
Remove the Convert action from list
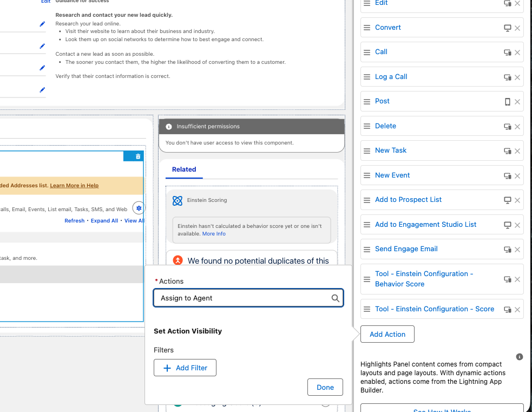(x=517, y=28)
